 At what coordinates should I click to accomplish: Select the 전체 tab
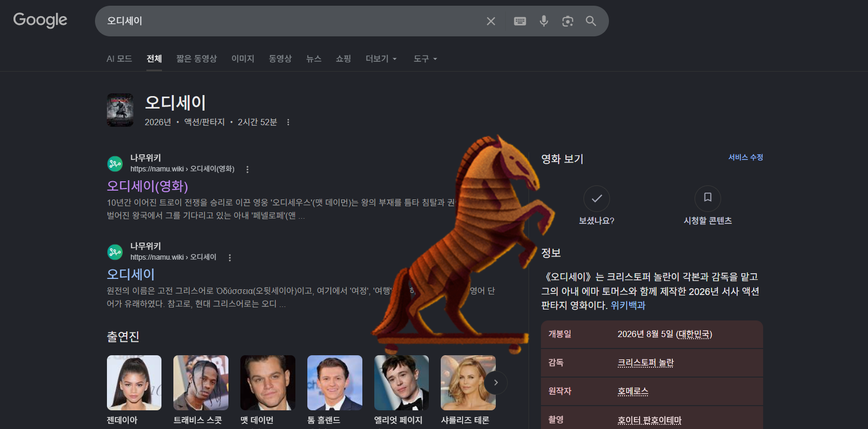coord(154,59)
